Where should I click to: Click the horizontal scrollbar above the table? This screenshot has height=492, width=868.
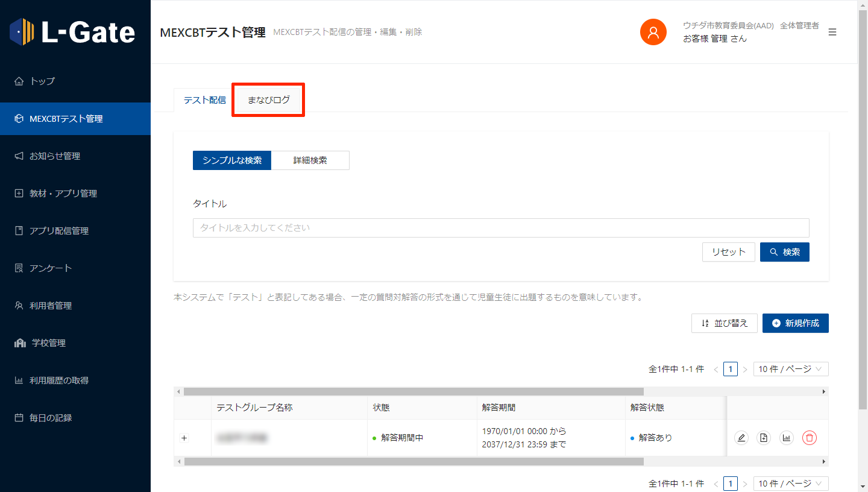point(414,391)
